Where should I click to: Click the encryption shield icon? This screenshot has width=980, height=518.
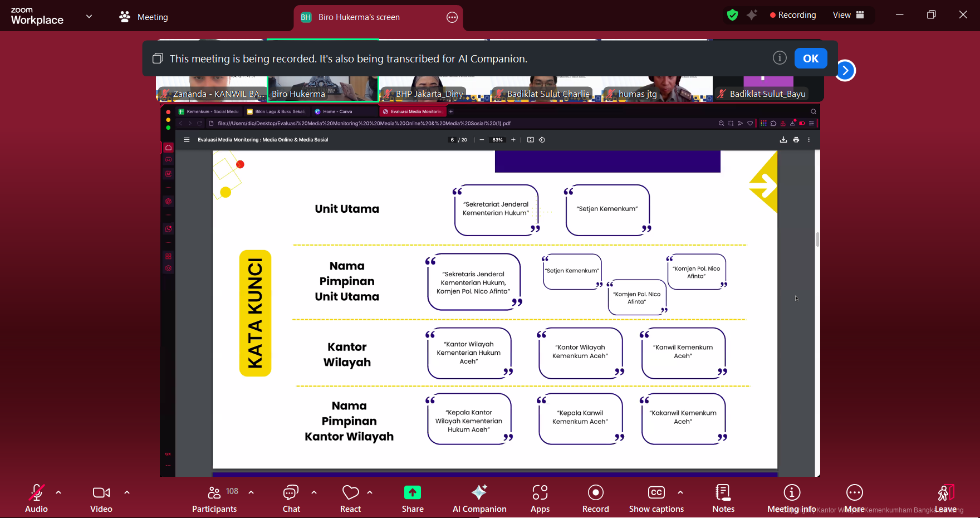[x=732, y=15]
